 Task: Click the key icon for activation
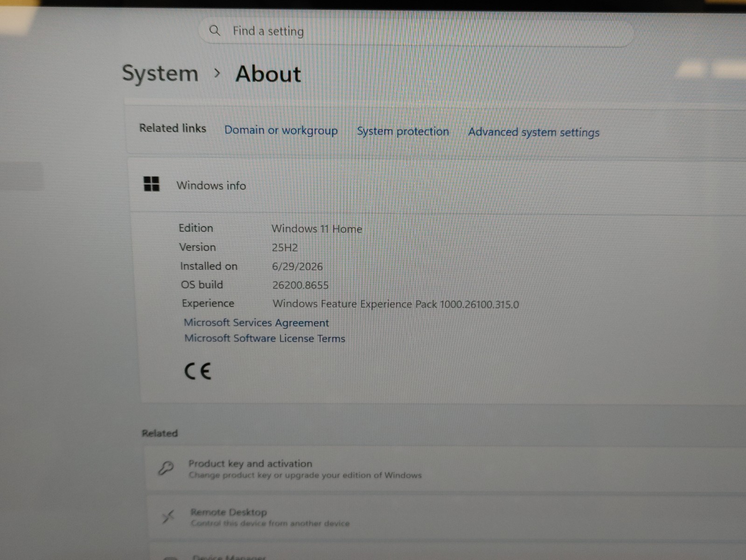click(166, 468)
